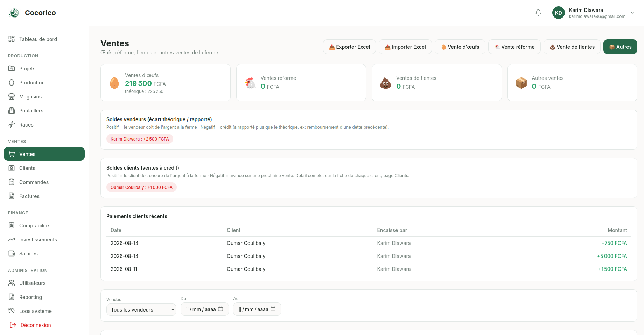Click the Magasins store icon
The image size is (644, 335).
(x=12, y=96)
